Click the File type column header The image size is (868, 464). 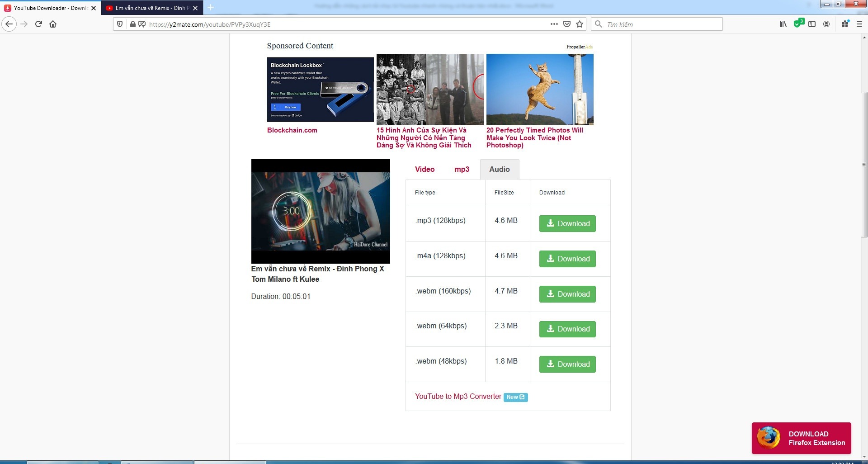tap(445, 193)
